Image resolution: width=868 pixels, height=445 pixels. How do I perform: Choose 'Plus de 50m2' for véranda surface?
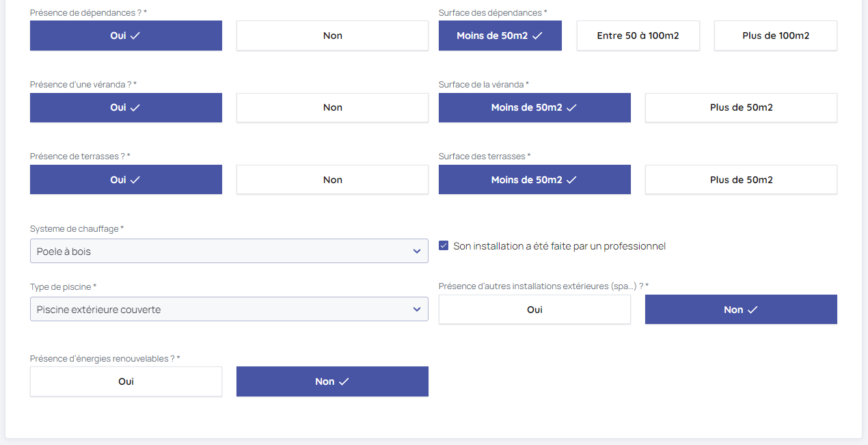click(x=741, y=107)
